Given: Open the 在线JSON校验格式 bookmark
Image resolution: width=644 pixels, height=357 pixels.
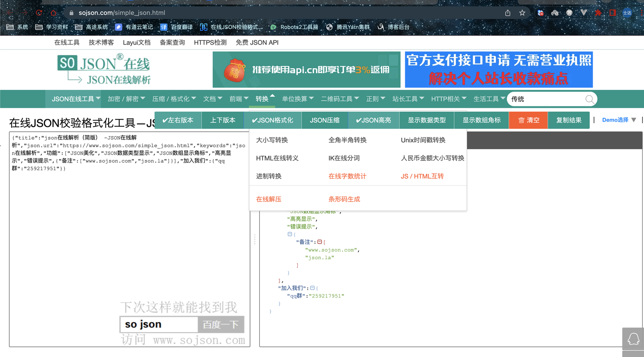Looking at the screenshot, I should point(232,27).
